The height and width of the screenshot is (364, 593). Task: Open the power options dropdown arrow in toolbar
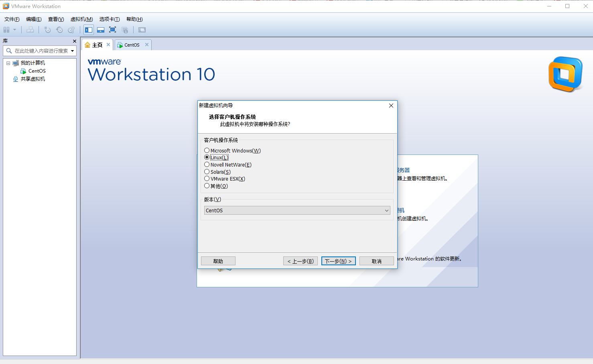click(x=15, y=30)
